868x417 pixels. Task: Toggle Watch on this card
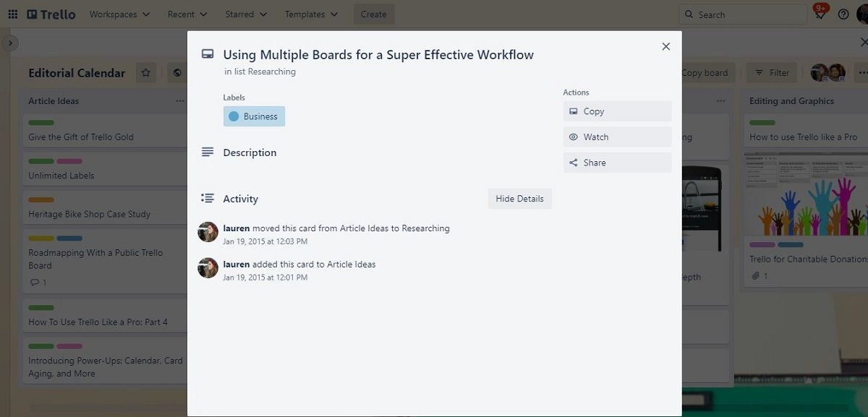[617, 137]
